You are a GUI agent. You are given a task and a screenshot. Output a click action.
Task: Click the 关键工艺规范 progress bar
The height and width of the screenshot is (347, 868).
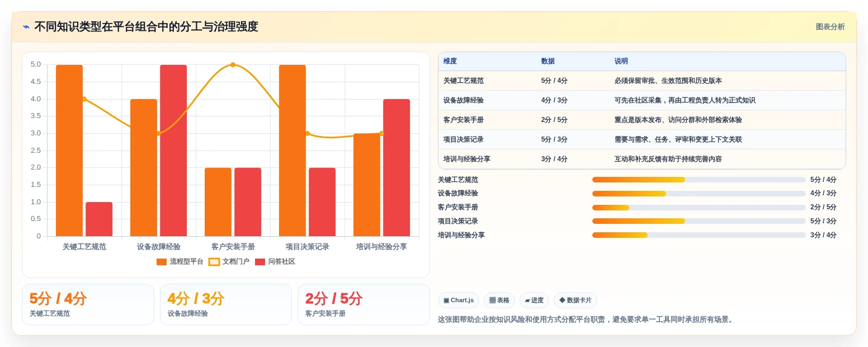[x=699, y=180]
